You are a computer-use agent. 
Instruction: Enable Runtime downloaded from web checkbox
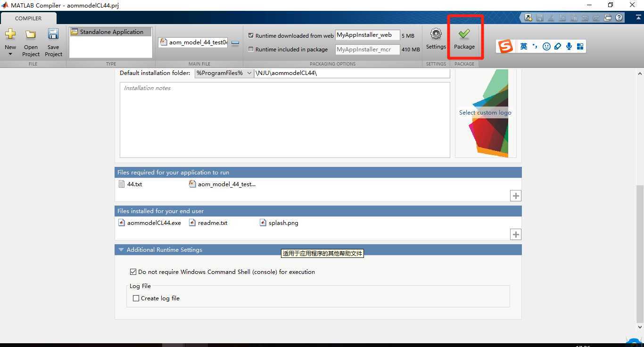tap(251, 35)
